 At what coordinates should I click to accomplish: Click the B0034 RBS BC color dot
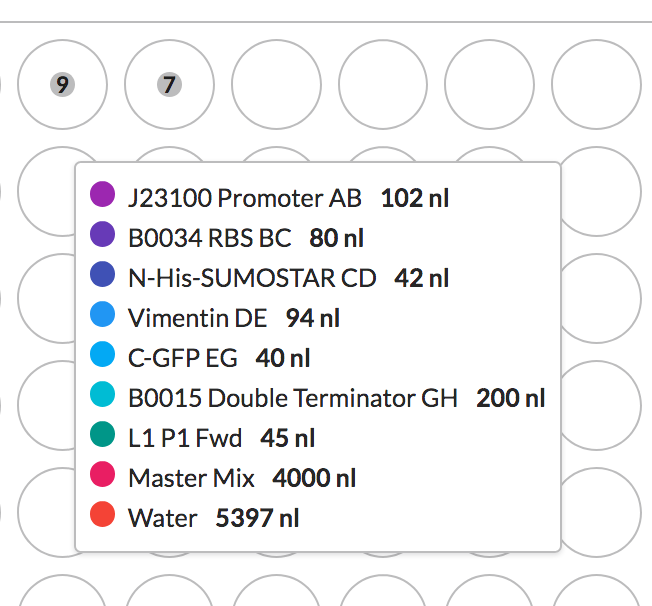pos(103,237)
